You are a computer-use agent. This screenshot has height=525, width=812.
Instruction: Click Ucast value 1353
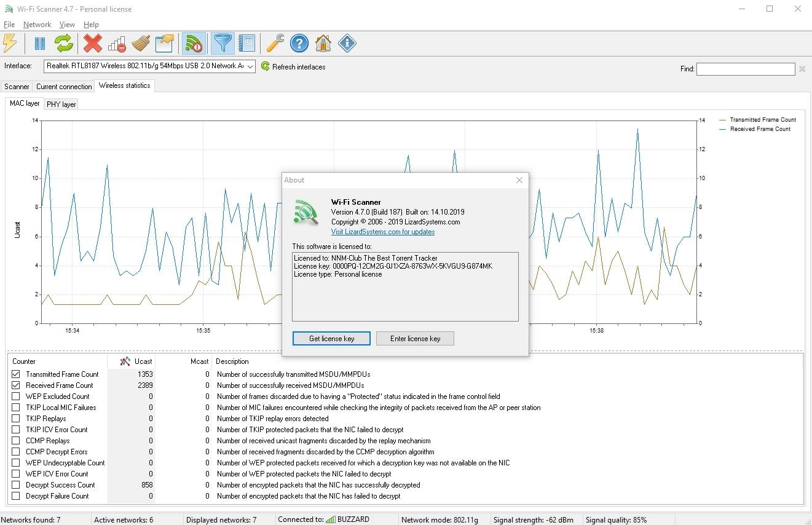tap(145, 374)
